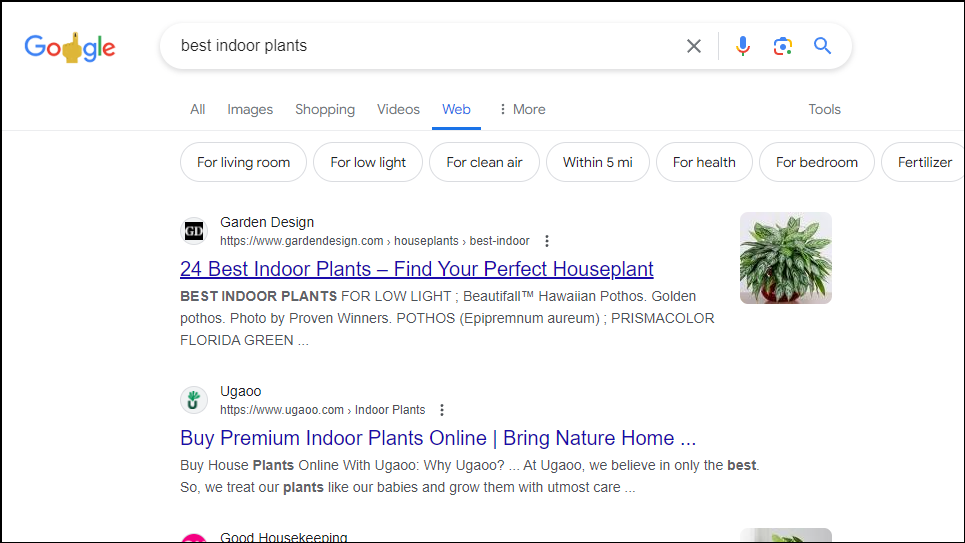Switch to the Images tab
Image resolution: width=965 pixels, height=543 pixels.
point(250,110)
